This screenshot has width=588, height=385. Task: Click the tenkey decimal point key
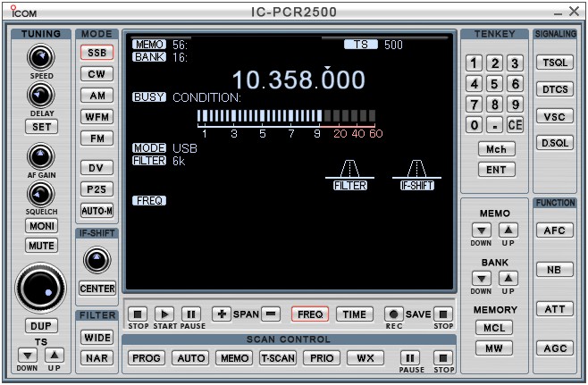(495, 124)
